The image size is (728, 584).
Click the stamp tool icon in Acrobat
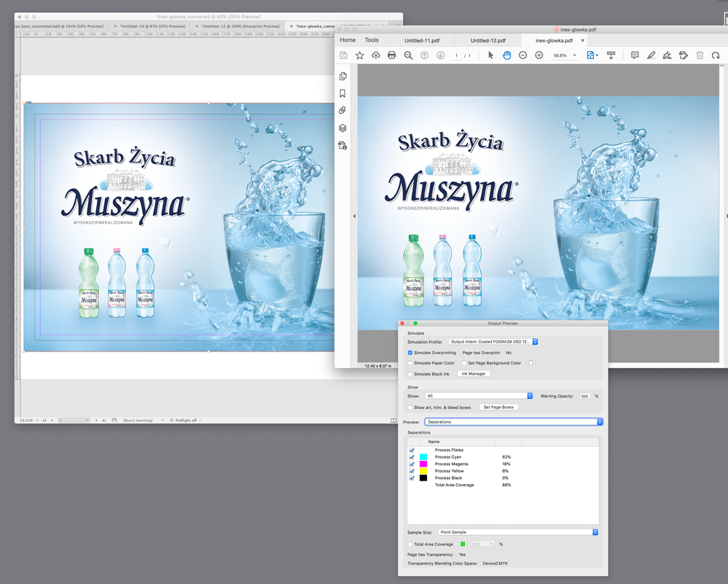click(684, 55)
